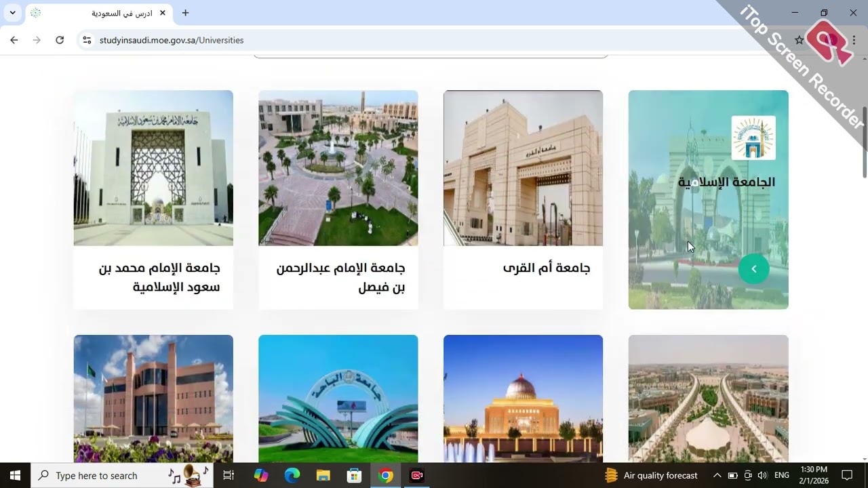This screenshot has height=488, width=868.
Task: Expand the tab search dropdown arrow
Action: coord(12,13)
